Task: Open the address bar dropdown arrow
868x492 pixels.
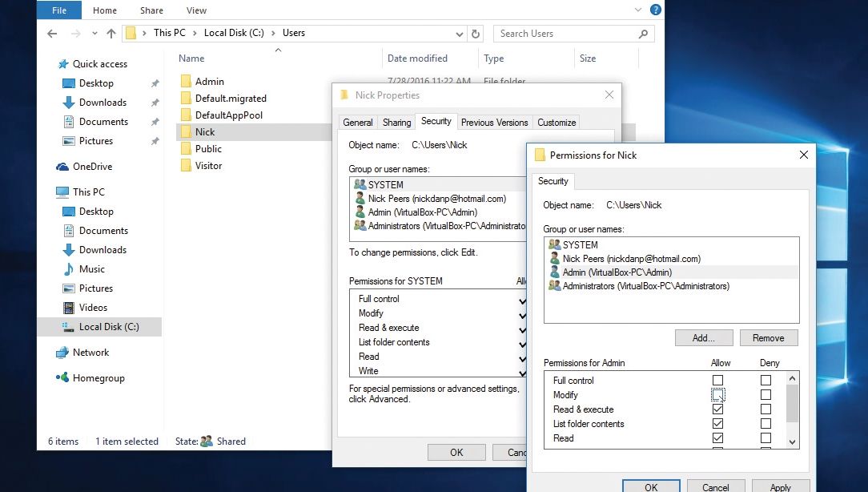Action: tap(459, 34)
